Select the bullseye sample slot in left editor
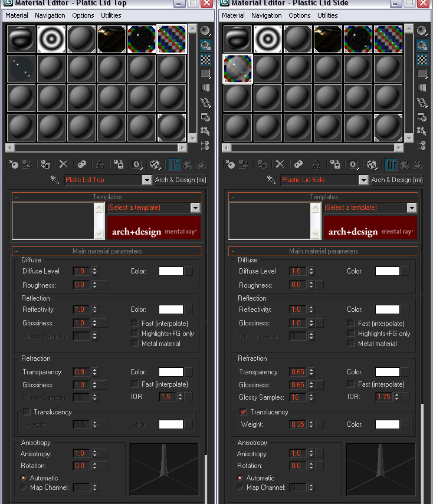This screenshot has width=433, height=504. [51, 39]
